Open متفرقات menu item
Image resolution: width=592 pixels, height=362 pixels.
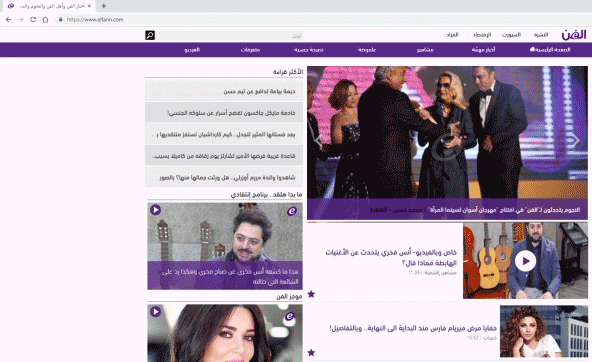pos(250,49)
